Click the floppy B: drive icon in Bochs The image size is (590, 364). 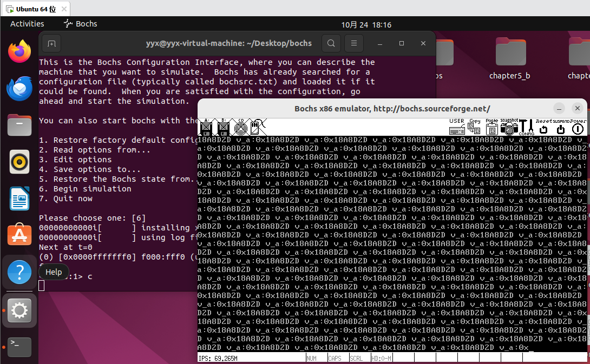coord(223,127)
